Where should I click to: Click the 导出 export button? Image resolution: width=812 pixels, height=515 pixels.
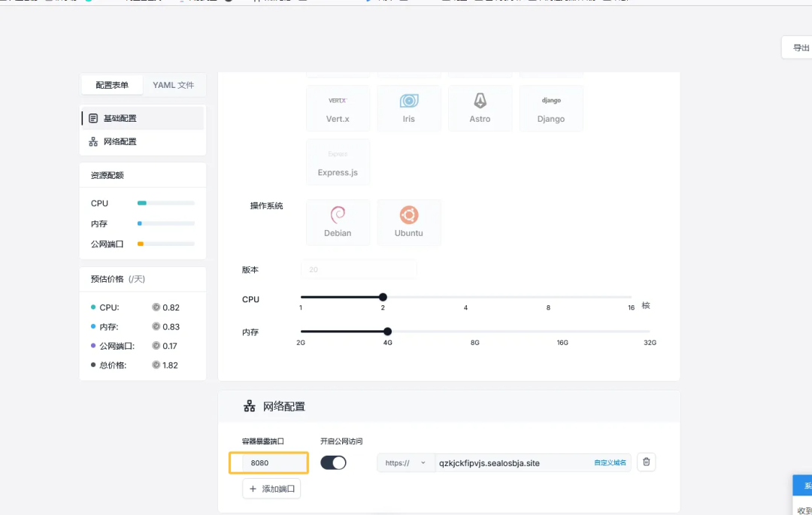click(800, 47)
